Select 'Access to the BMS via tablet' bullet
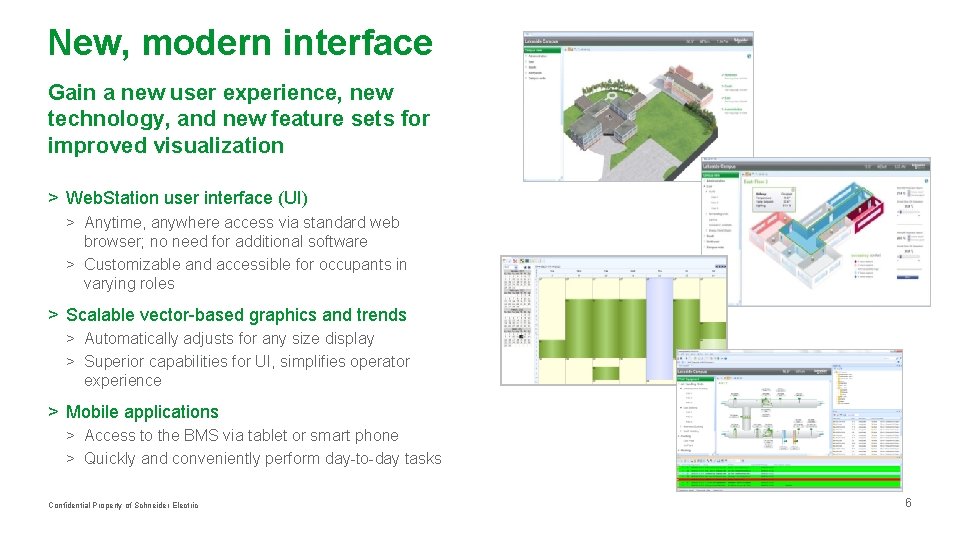The height and width of the screenshot is (540, 960). (x=241, y=435)
